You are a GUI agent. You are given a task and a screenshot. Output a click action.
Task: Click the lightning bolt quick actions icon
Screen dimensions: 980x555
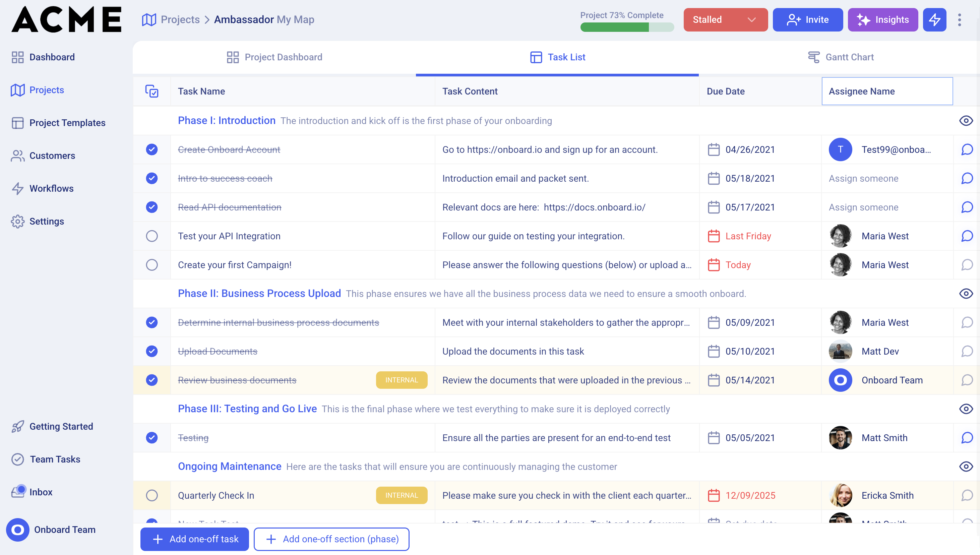pos(934,19)
